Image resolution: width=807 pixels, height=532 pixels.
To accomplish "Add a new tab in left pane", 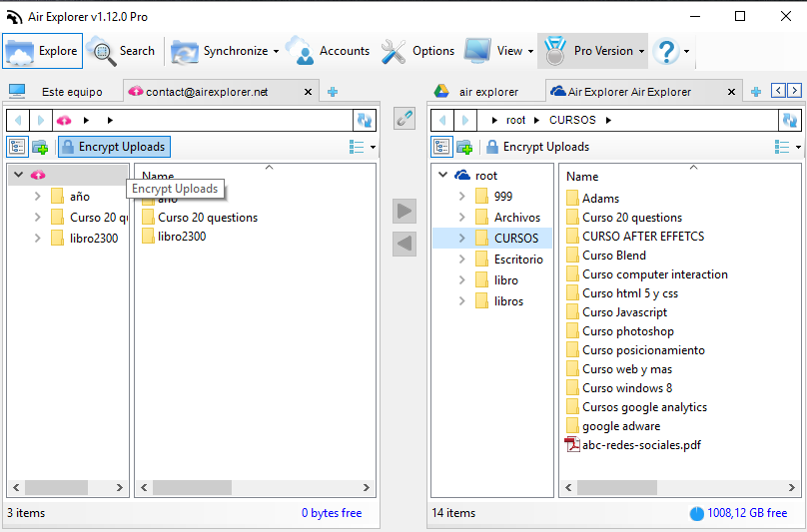I will pyautogui.click(x=333, y=92).
